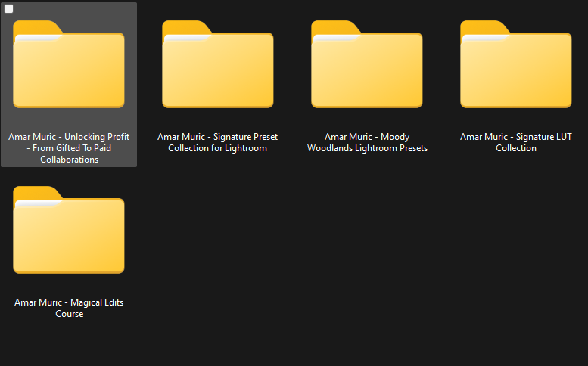Click the 'Collection for Lightroom' text line

tap(217, 148)
